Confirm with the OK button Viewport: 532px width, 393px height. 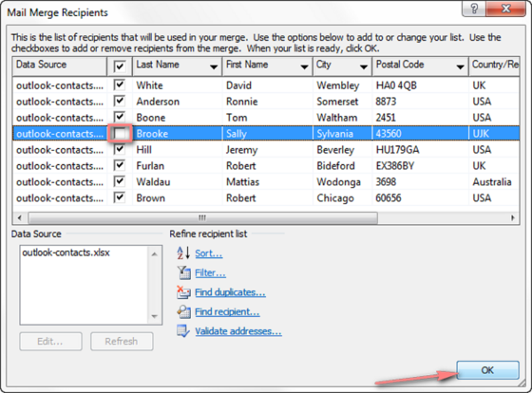(x=487, y=370)
